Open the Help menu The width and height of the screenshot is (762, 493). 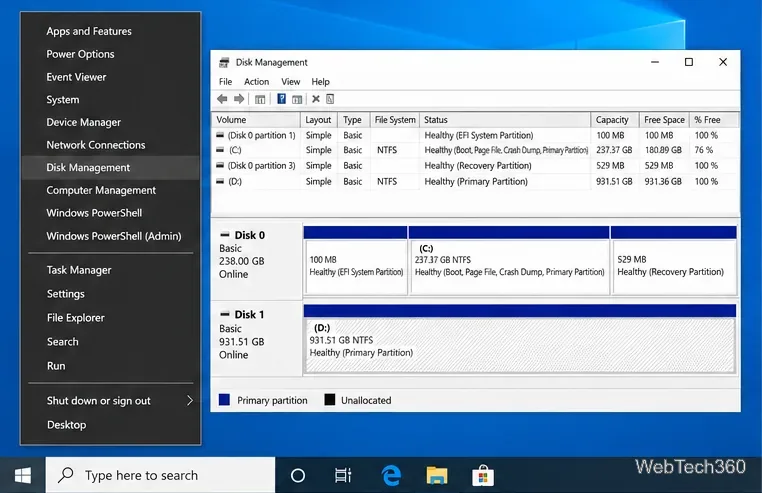[320, 82]
